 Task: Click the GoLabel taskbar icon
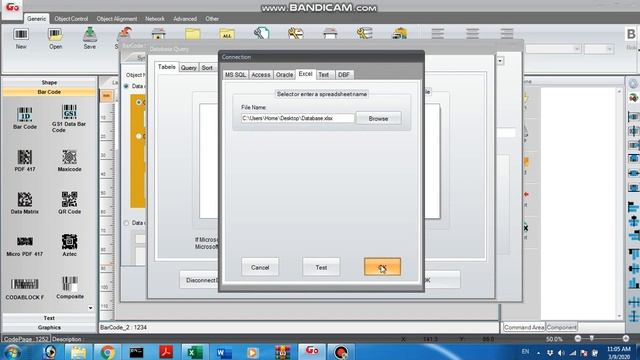312,351
